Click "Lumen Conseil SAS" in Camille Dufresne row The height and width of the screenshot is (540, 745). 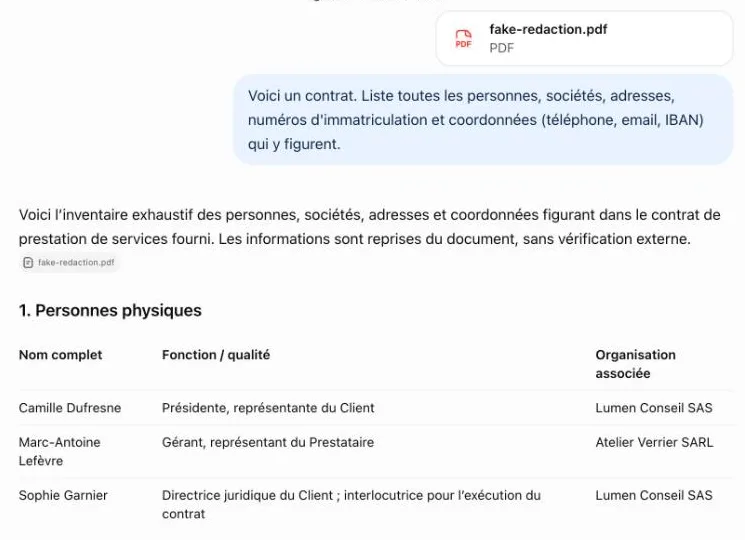click(654, 408)
